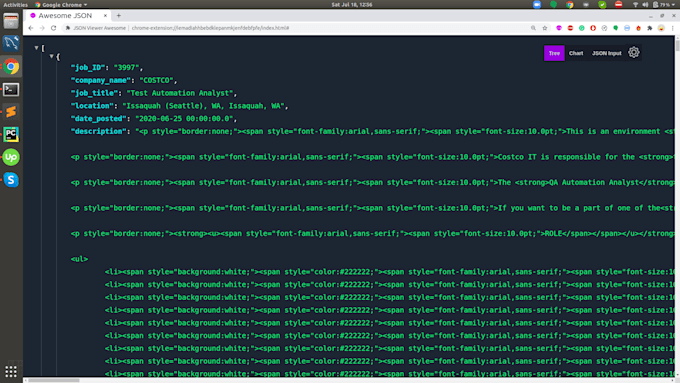Select the Awesome JSON browser tab
680x383 pixels.
(x=69, y=16)
